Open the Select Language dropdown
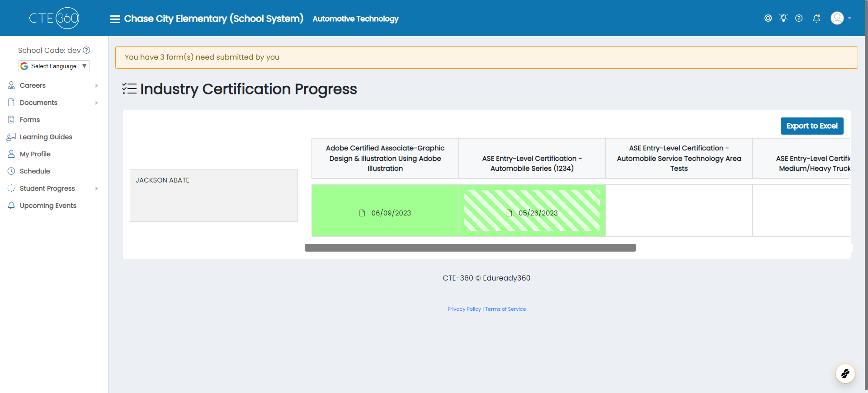Screen dimensions: 868x393 click(x=54, y=66)
